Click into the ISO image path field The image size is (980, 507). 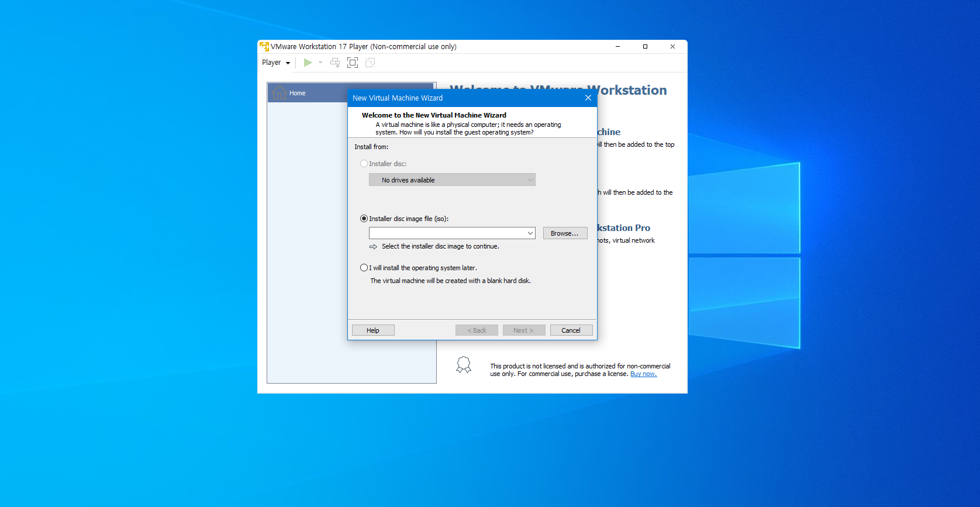click(447, 233)
